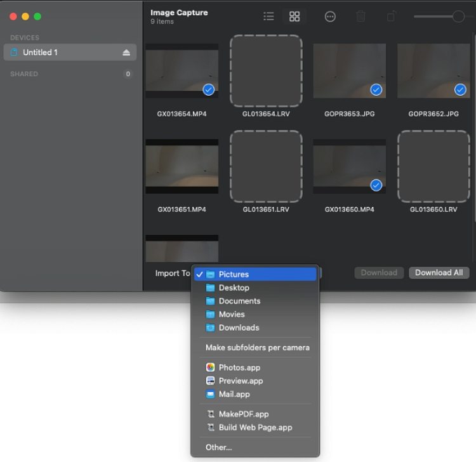Switch to list view in toolbar

(268, 16)
